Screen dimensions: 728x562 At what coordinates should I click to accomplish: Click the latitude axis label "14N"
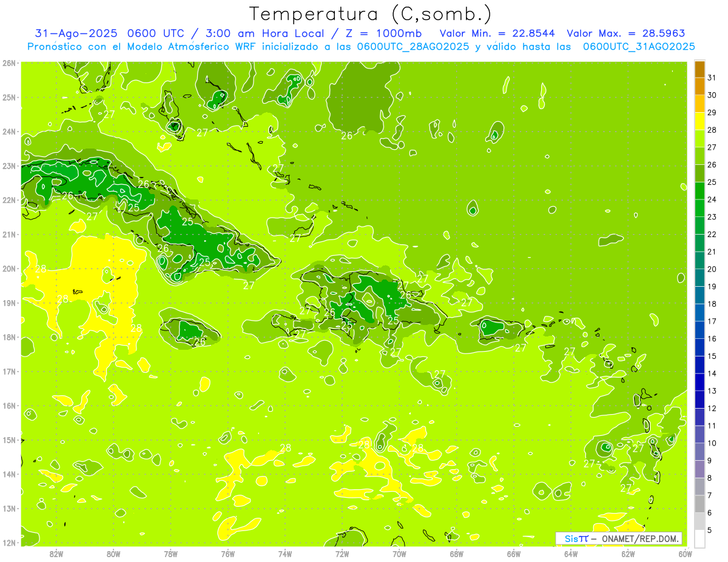coord(9,474)
